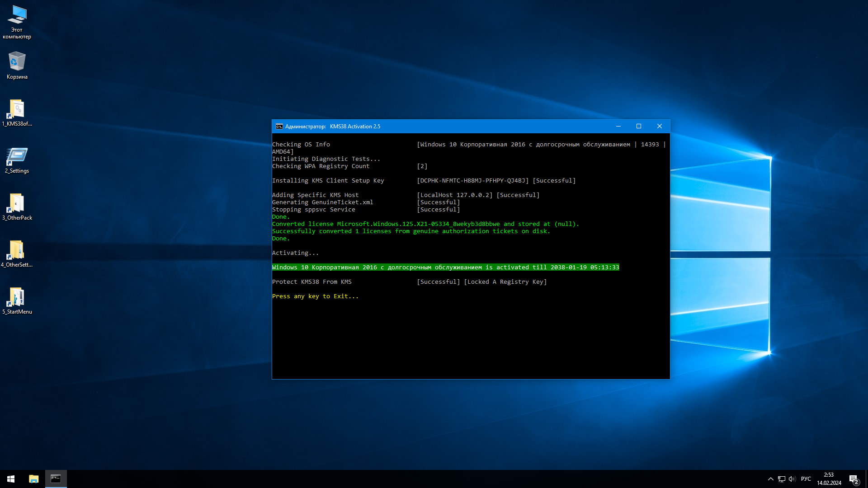This screenshot has height=488, width=868.
Task: Switch input language via РУС indicator
Action: click(806, 479)
